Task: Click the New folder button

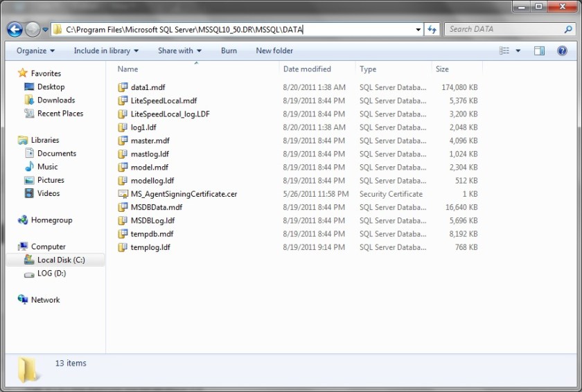Action: tap(274, 51)
